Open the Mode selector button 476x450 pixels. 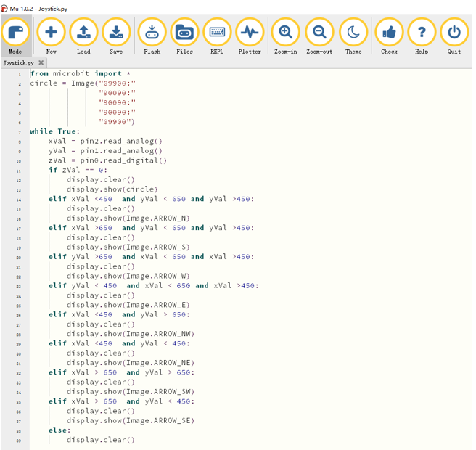coord(15,36)
